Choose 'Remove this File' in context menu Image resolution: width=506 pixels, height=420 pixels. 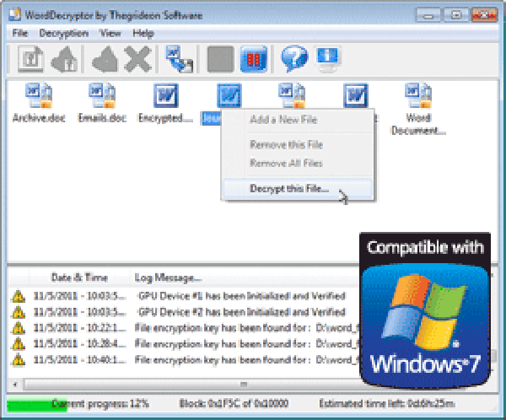(x=286, y=144)
